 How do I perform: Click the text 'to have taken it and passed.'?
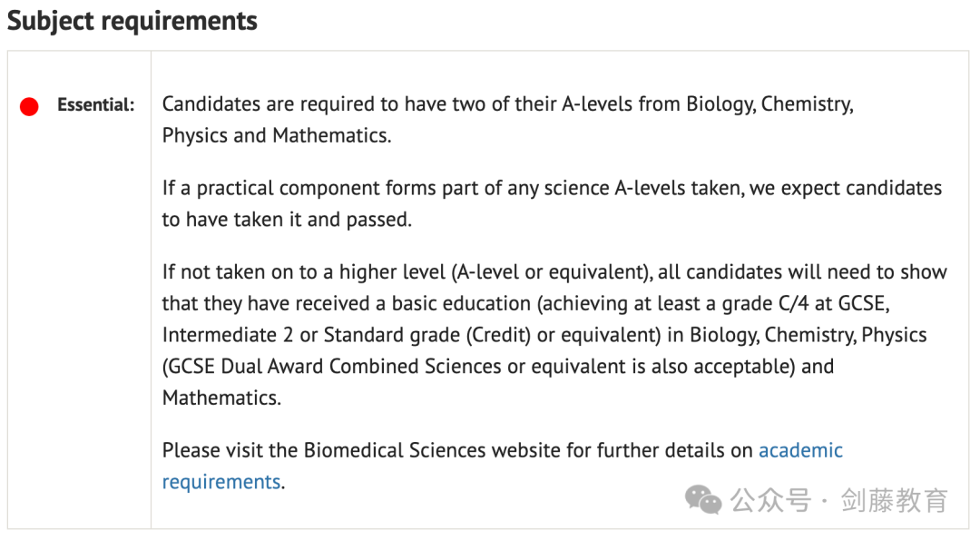coord(287,220)
